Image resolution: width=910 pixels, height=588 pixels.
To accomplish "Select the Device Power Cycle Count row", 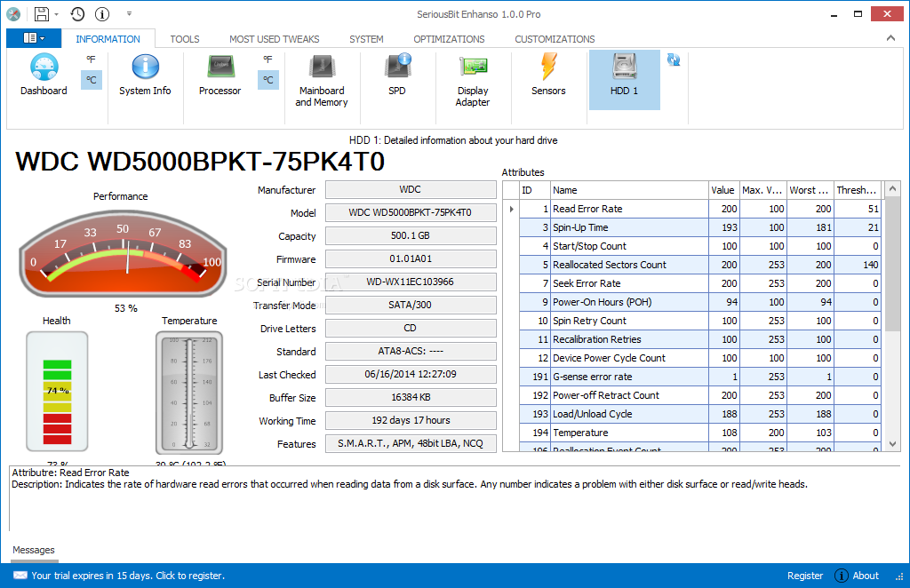I will tap(700, 358).
